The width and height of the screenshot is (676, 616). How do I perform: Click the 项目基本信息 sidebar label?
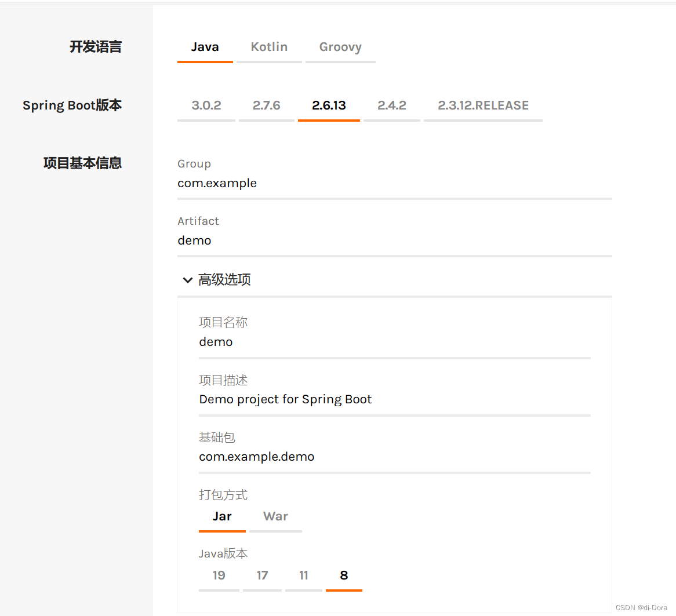coord(83,163)
